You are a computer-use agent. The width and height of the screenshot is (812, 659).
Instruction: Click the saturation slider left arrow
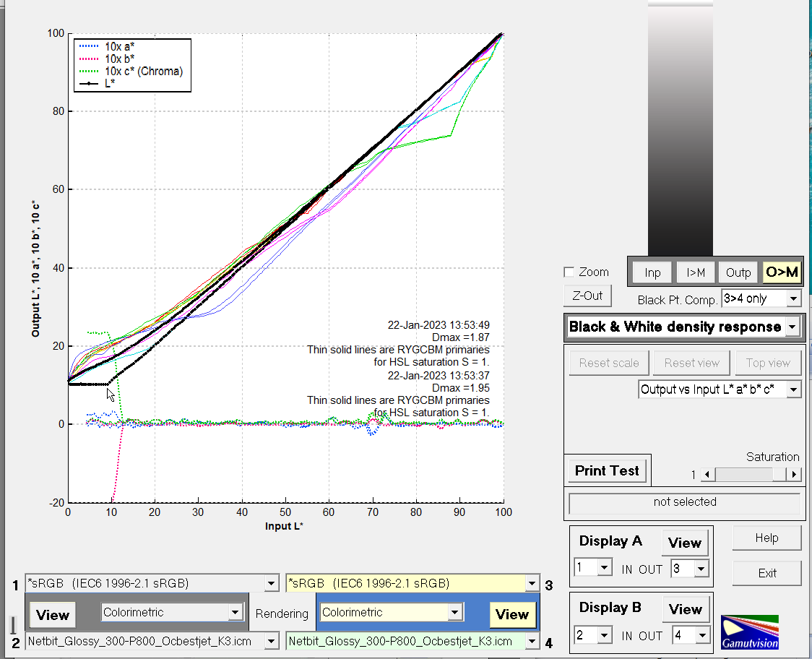coord(708,475)
